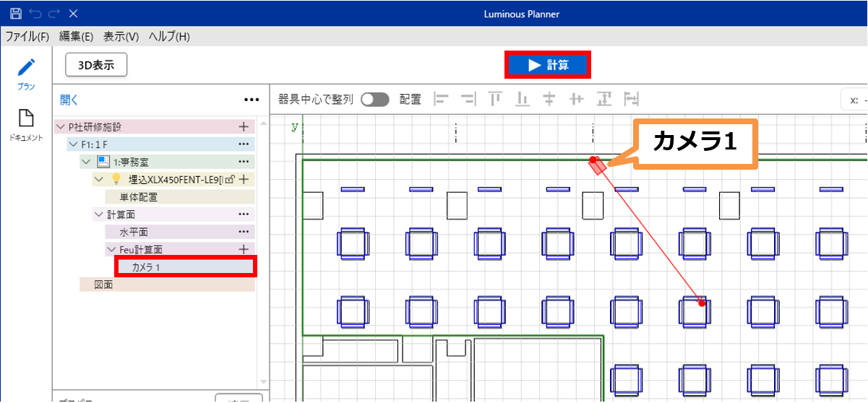Select the 水平面 tree item
The width and height of the screenshot is (868, 403).
134,232
